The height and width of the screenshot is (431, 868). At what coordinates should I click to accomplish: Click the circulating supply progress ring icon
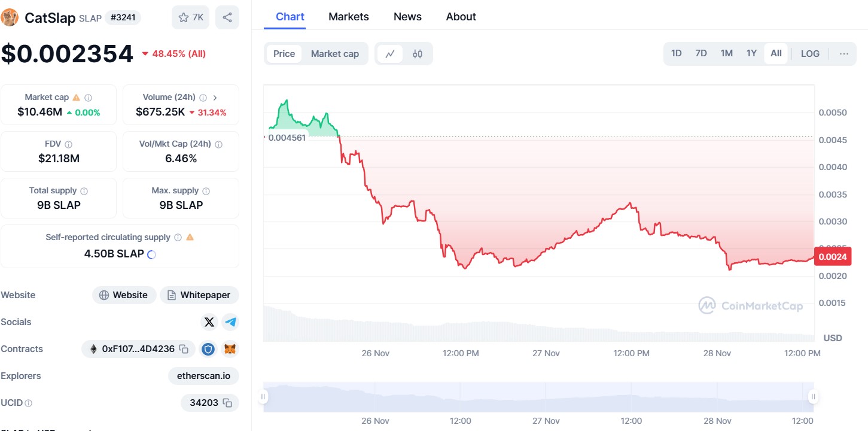click(151, 254)
